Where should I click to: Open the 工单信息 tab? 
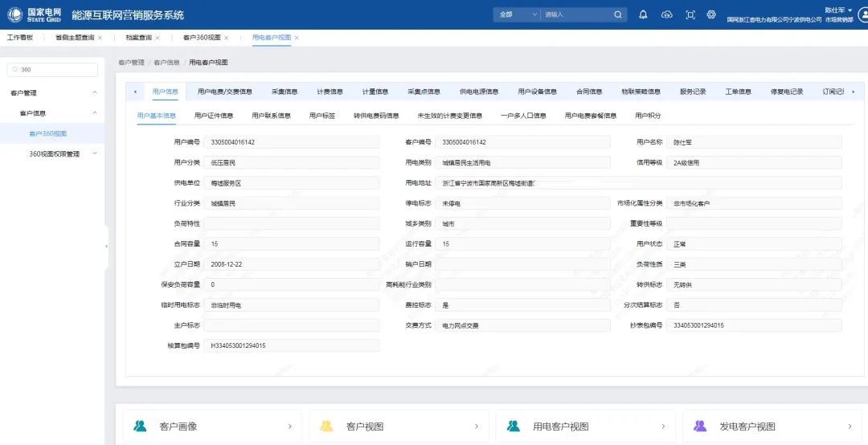(739, 92)
